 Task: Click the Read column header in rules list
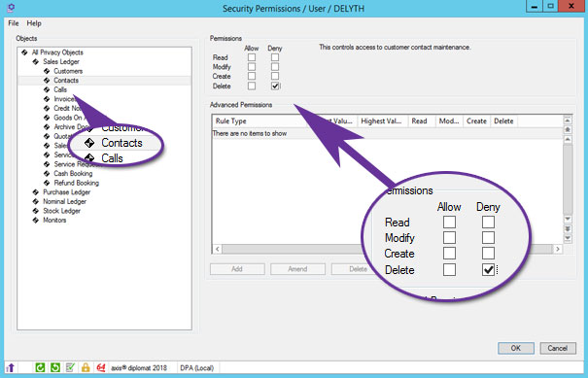pos(422,121)
